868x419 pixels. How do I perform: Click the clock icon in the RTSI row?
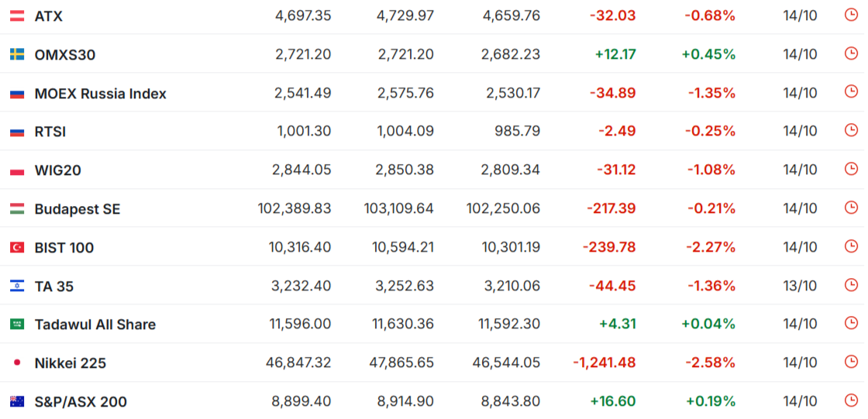(851, 130)
